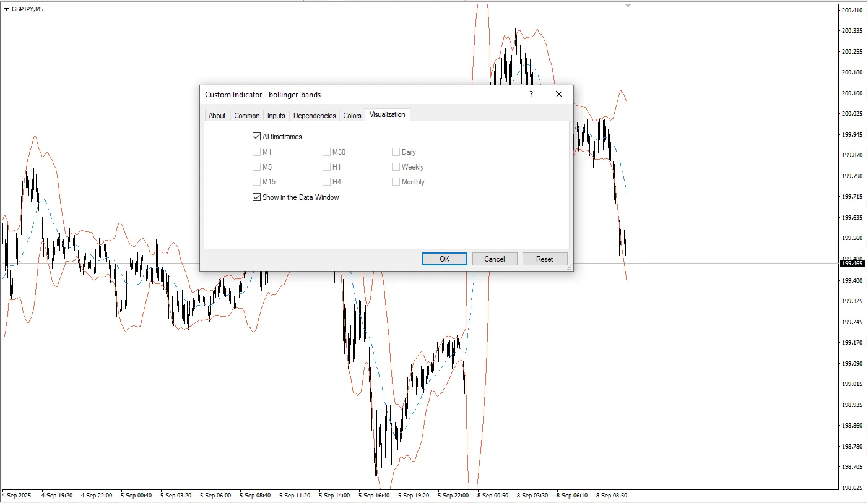Uncheck the All timeframes checkbox
Image resolution: width=868 pixels, height=503 pixels.
point(257,137)
